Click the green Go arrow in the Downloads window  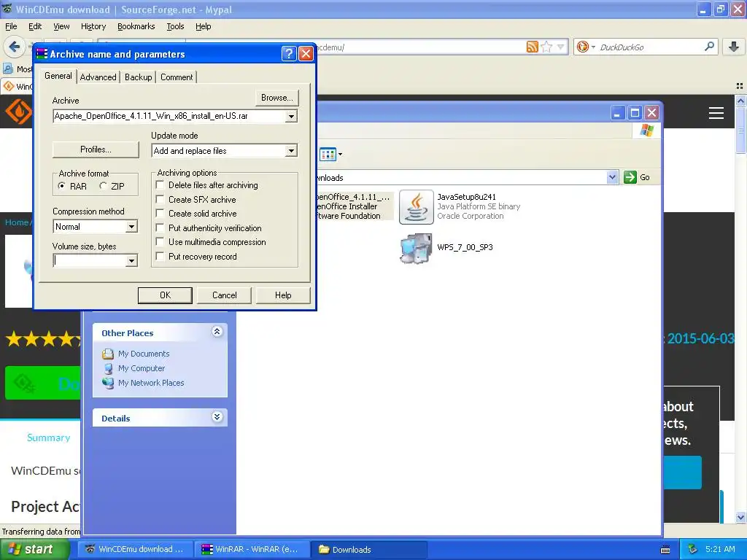coord(630,177)
